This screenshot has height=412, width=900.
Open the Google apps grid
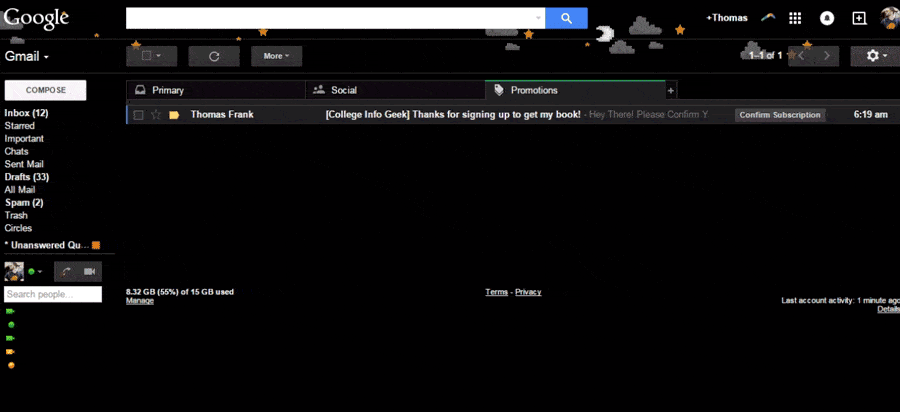[x=795, y=18]
